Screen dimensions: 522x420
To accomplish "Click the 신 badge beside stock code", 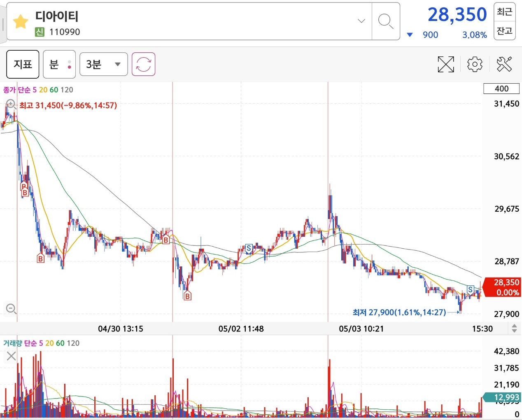I will point(40,32).
